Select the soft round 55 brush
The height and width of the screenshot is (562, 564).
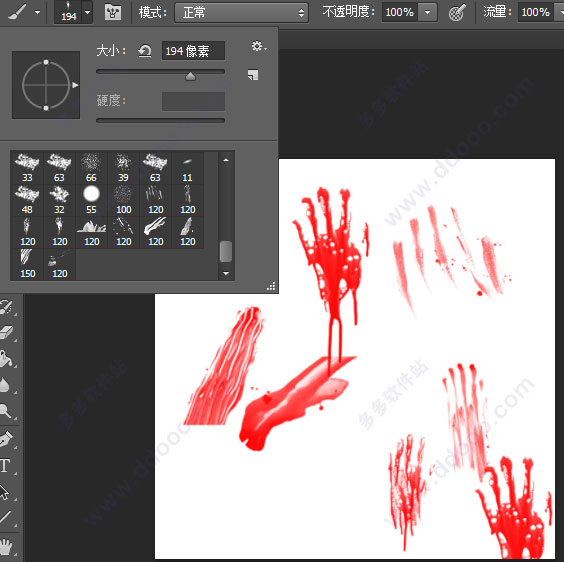pos(91,200)
